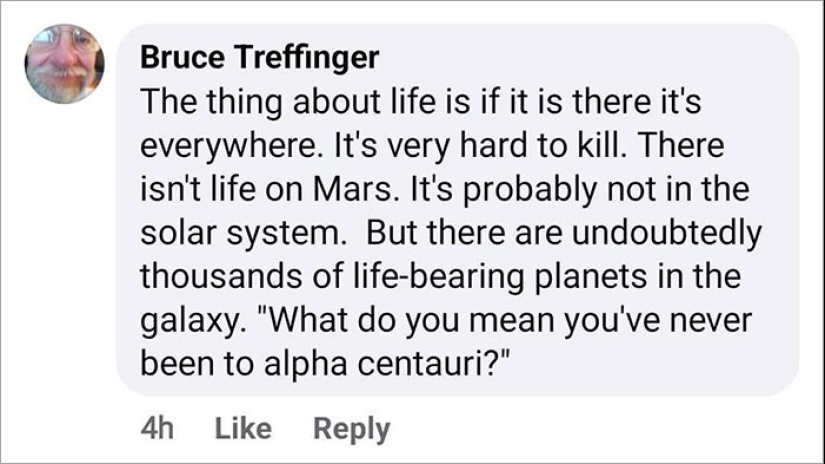
Task: Like Bruce Treffinger's comment
Action: coord(243,429)
